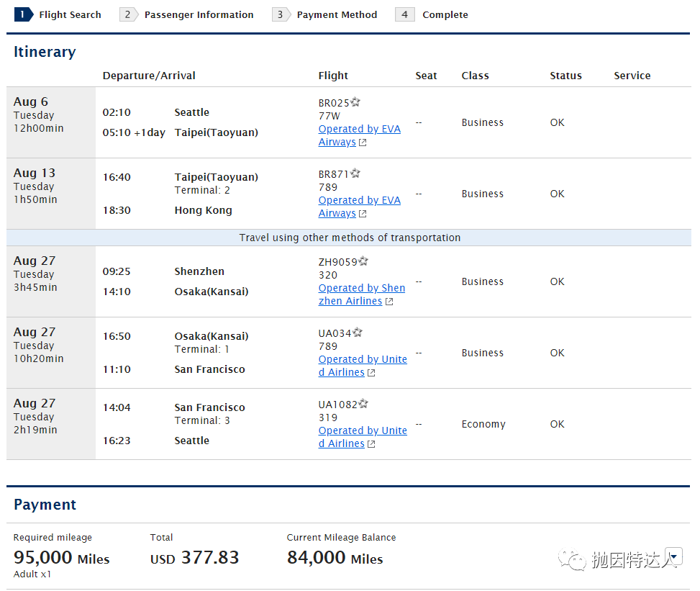Viewport: 700px width, 591px height.
Task: Click the '2h19min' duration text
Action: (x=35, y=430)
